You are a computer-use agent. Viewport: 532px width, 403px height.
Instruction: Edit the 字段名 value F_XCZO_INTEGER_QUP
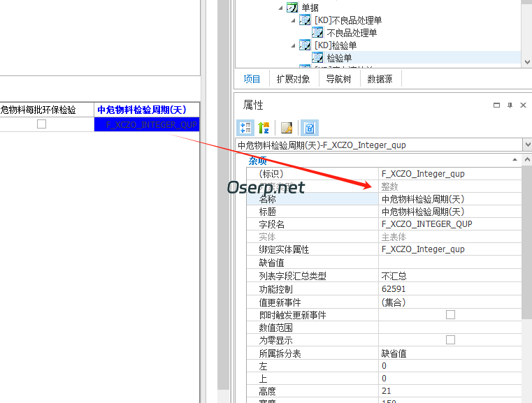[x=450, y=224]
